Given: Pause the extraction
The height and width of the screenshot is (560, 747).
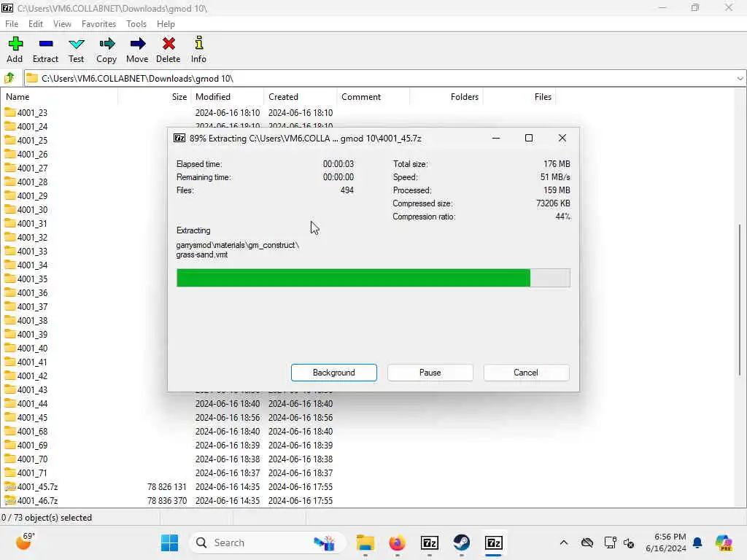Looking at the screenshot, I should point(430,373).
